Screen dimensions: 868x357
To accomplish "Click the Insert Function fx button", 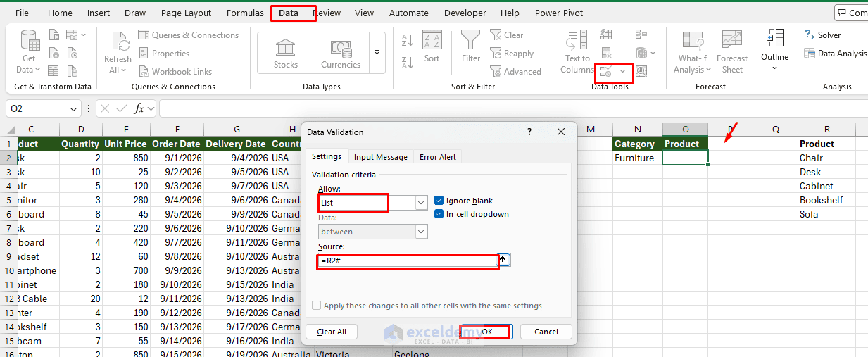I will coord(139,108).
